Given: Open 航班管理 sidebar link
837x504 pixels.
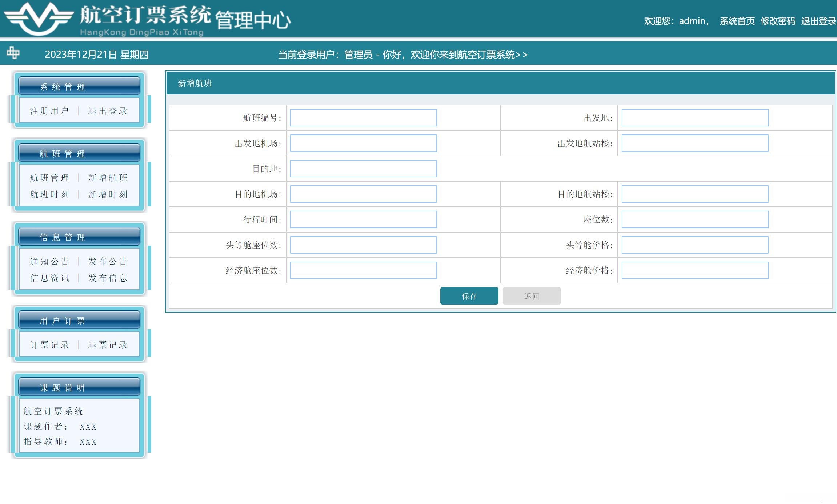Looking at the screenshot, I should 49,178.
